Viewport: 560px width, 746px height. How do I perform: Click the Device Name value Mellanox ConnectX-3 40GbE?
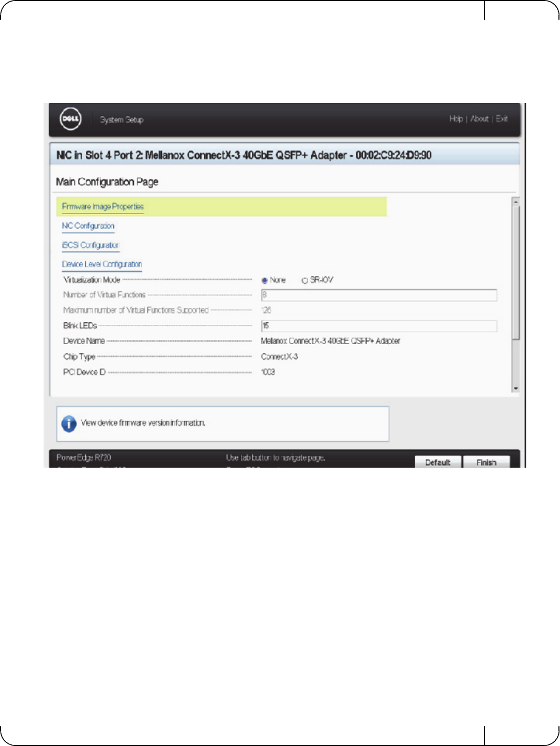(330, 341)
